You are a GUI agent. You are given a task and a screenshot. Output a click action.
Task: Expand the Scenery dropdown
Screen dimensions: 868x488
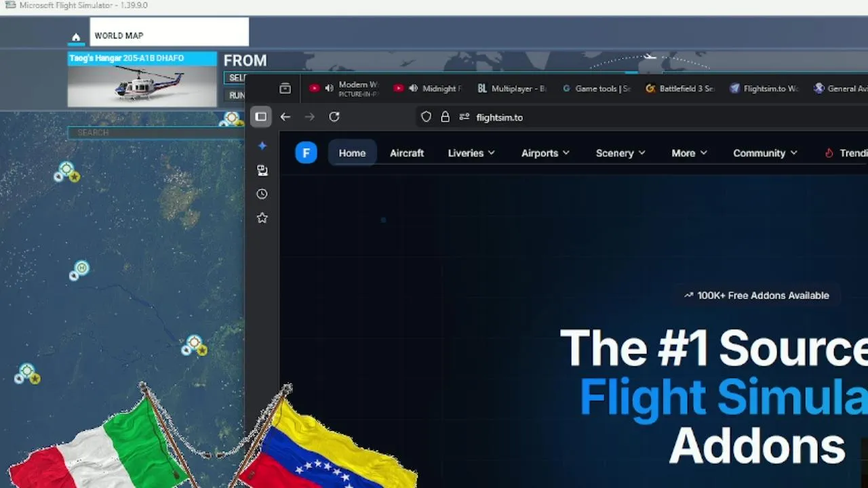[620, 153]
